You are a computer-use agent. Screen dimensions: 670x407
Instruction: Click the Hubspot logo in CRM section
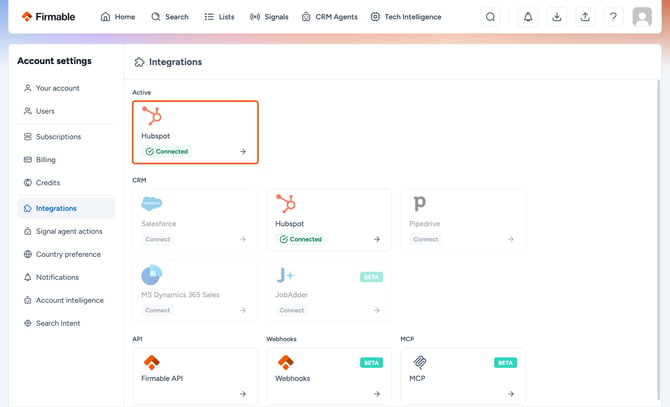(286, 204)
